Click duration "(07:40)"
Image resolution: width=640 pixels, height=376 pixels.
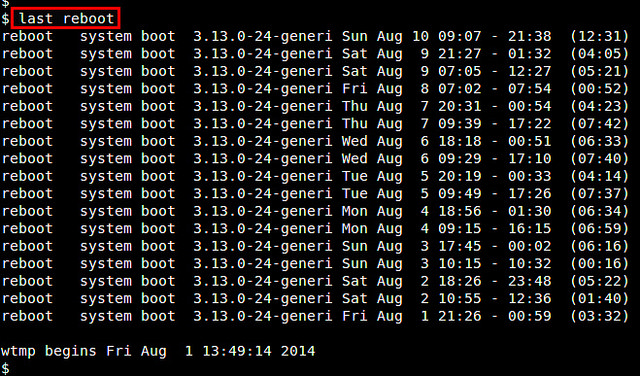pyautogui.click(x=599, y=159)
